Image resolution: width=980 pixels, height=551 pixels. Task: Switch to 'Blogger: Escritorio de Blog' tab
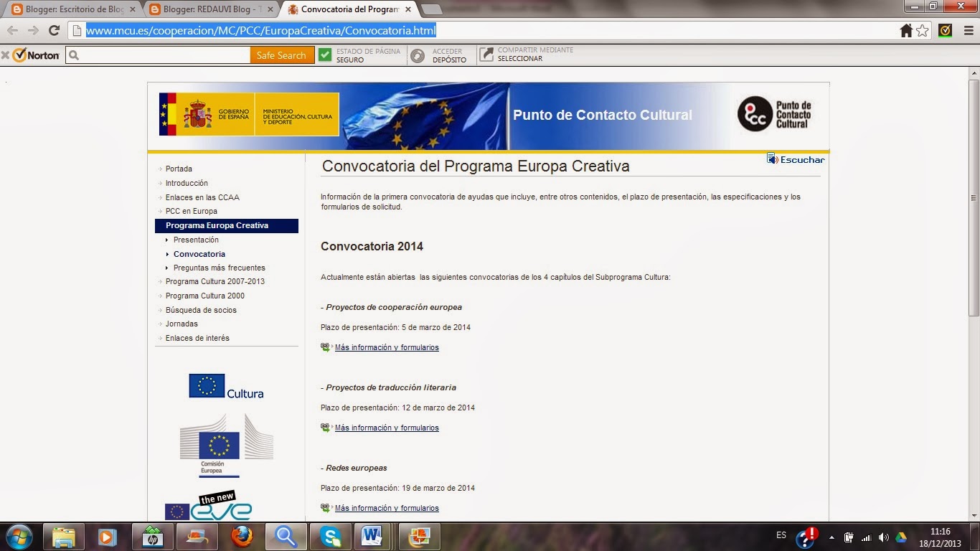(x=74, y=9)
